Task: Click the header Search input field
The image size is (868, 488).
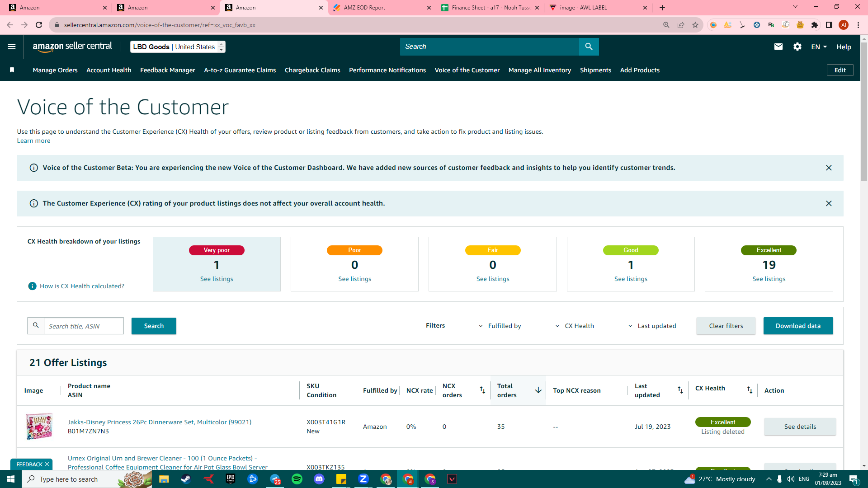Action: click(x=490, y=47)
